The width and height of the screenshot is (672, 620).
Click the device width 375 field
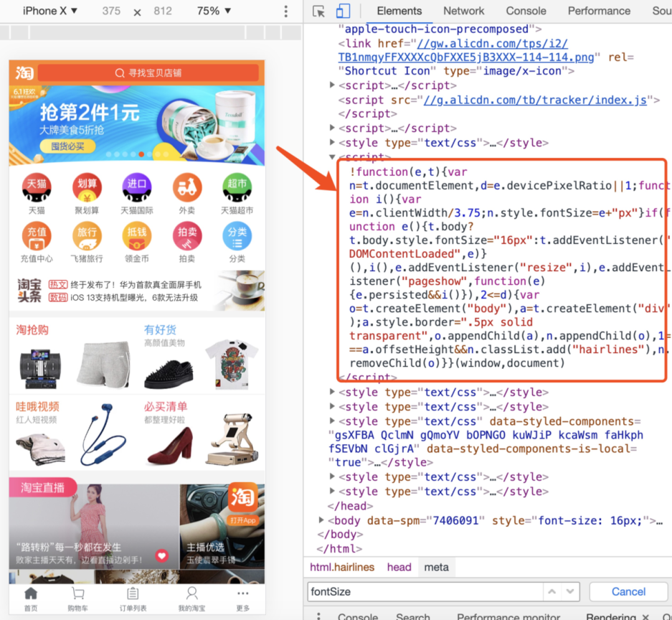pos(111,11)
